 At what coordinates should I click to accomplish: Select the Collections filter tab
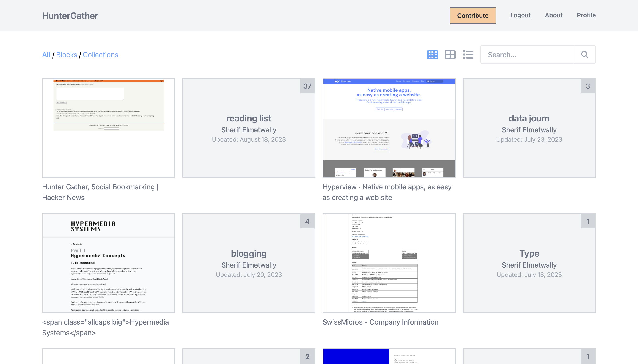tap(100, 55)
